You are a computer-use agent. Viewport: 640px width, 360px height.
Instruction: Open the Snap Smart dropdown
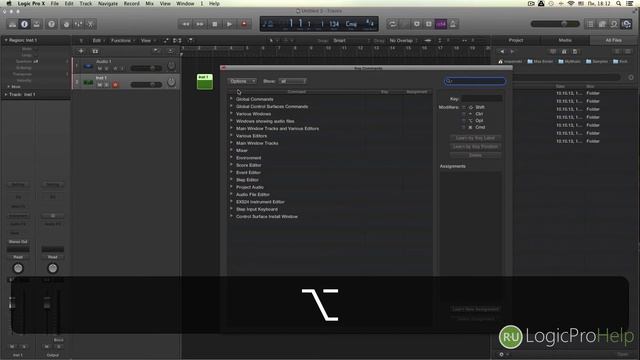[x=351, y=40]
